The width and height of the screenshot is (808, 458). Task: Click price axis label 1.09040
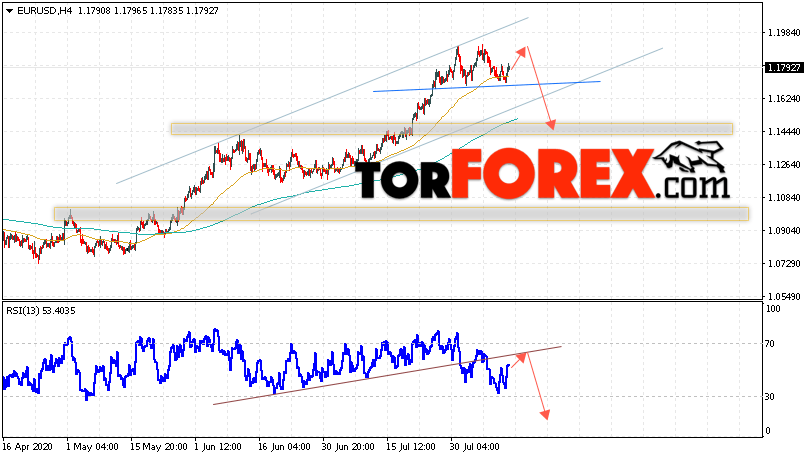tap(784, 231)
